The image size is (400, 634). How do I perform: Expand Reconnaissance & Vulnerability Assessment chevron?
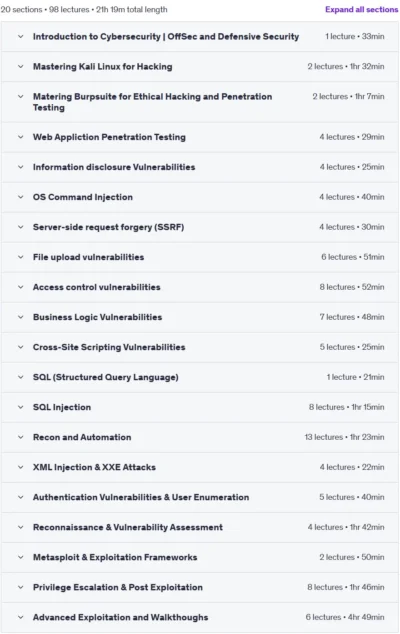click(x=21, y=527)
